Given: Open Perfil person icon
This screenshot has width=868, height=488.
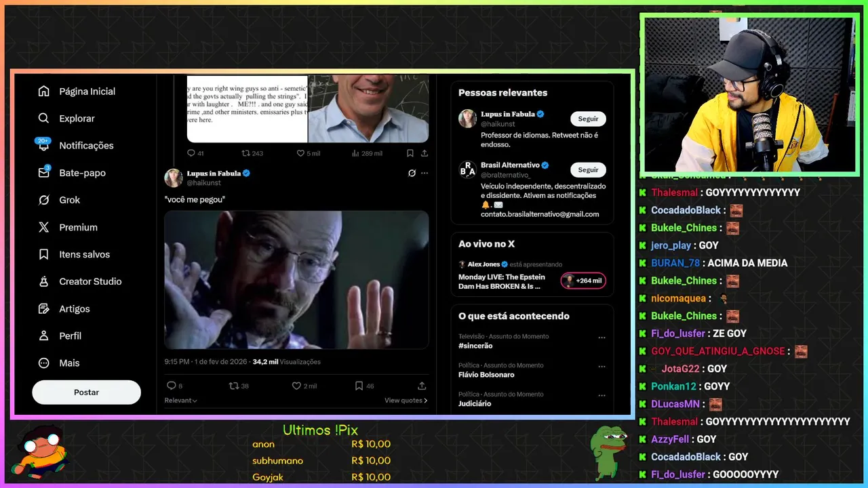Looking at the screenshot, I should (x=44, y=335).
